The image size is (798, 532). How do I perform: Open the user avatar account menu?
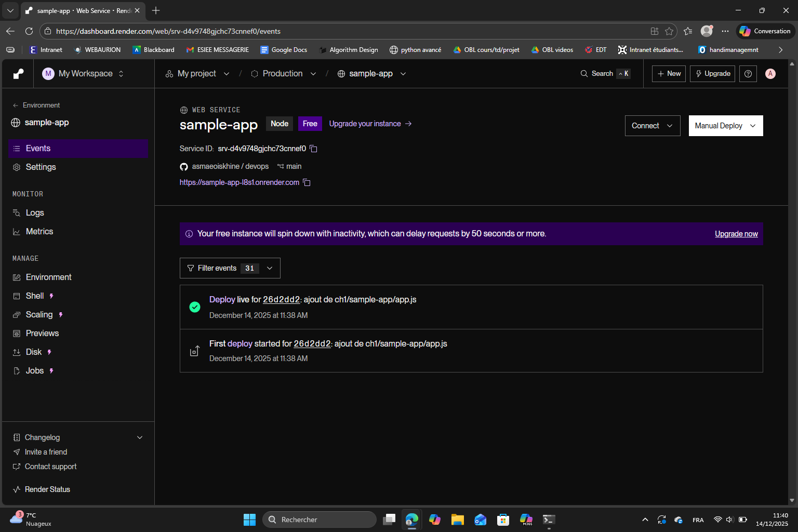tap(770, 74)
